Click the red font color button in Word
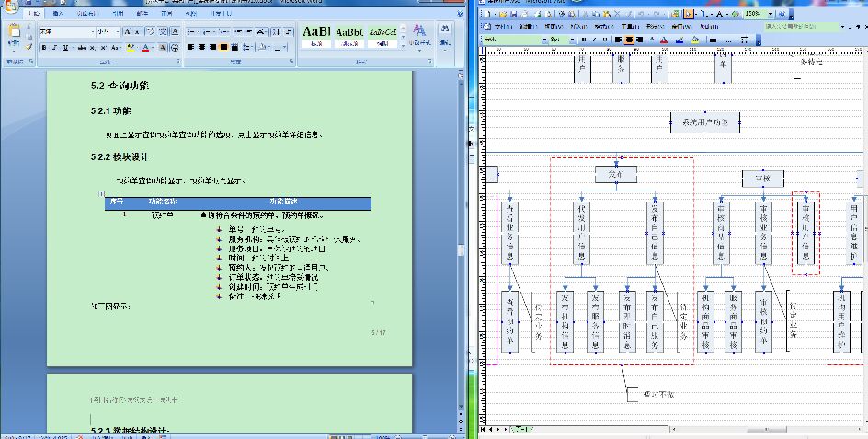 [x=146, y=47]
